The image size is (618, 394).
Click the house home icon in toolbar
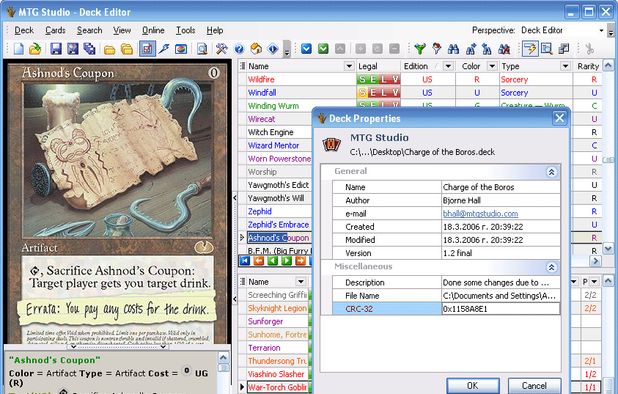point(256,49)
